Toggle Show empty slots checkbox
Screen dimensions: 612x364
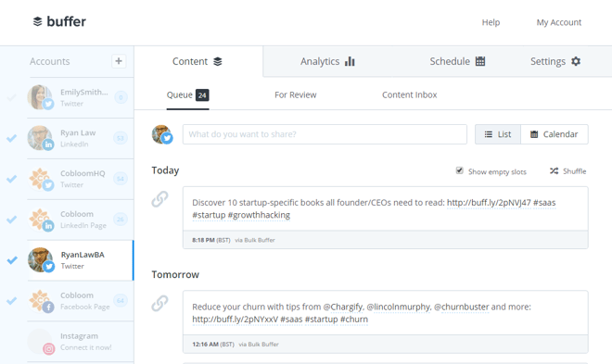click(x=459, y=170)
